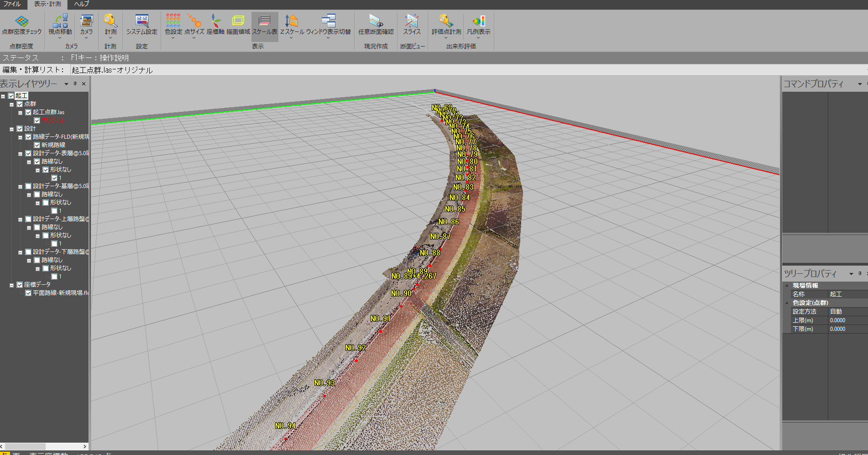This screenshot has height=455, width=868.
Task: Click the 凡例表示 legend button
Action: (478, 25)
